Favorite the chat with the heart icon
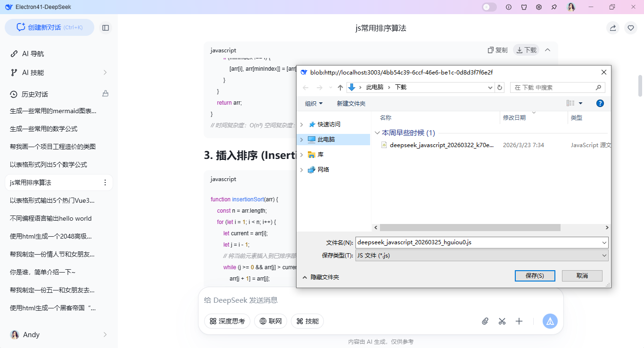Screen dimensions: 644x348 (x=630, y=28)
